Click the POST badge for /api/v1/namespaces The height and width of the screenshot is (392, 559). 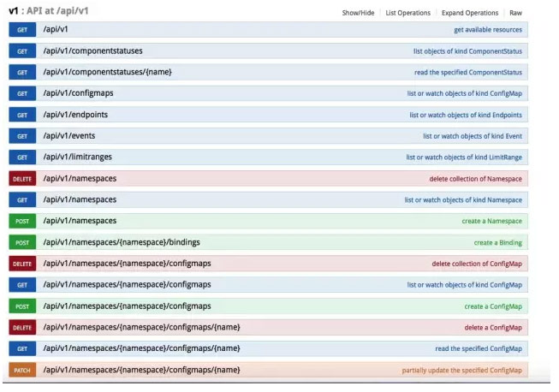click(22, 221)
